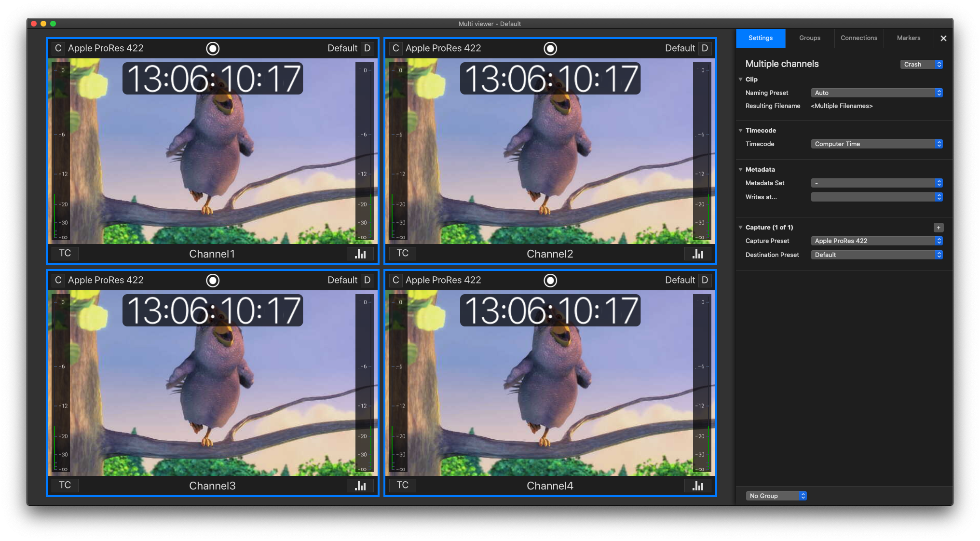Image resolution: width=980 pixels, height=541 pixels.
Task: Toggle audio meters icon on Channel3
Action: (360, 486)
